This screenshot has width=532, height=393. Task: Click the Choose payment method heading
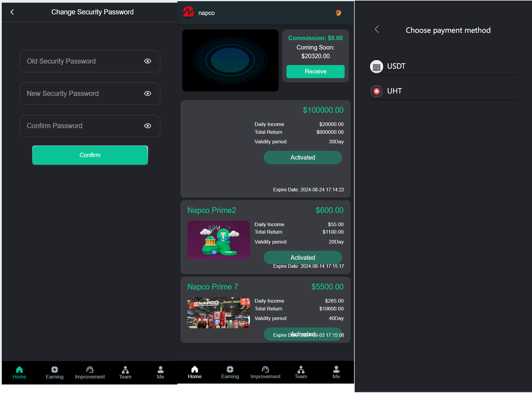click(448, 30)
